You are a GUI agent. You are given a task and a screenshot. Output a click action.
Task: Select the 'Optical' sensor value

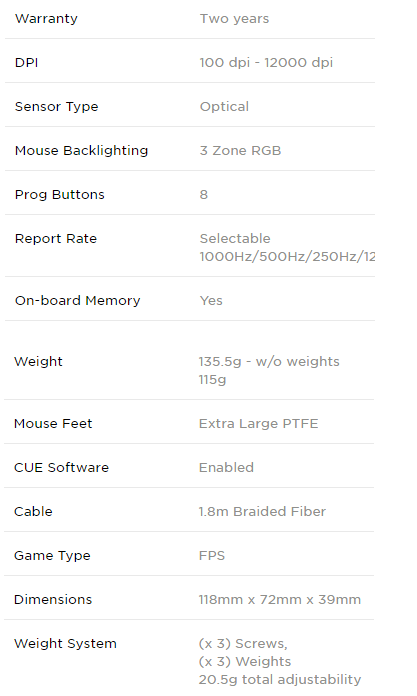click(224, 107)
